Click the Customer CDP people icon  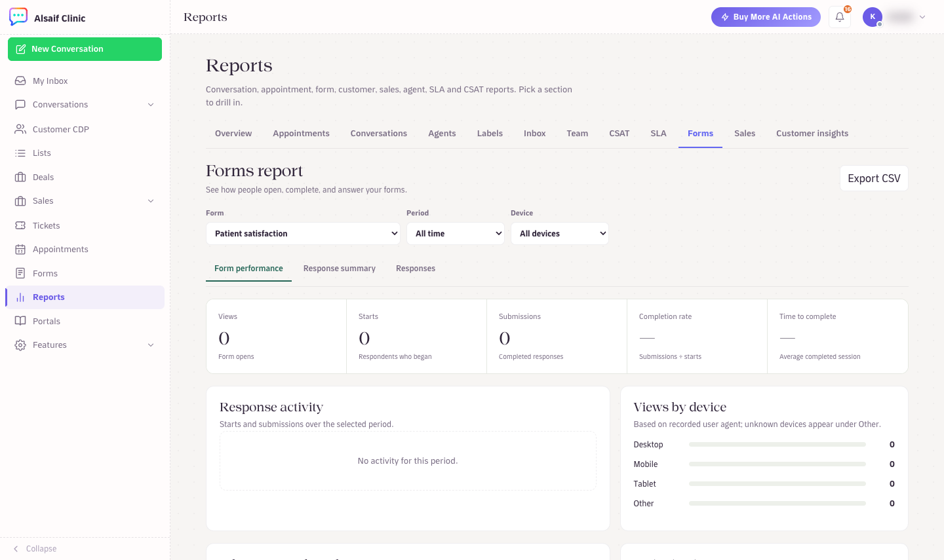20,129
